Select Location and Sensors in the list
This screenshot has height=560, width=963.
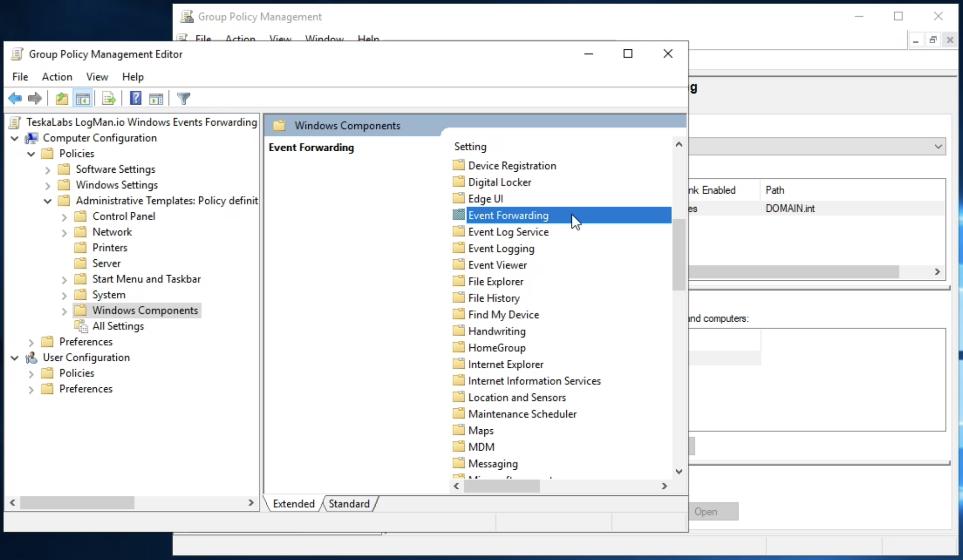pos(517,397)
